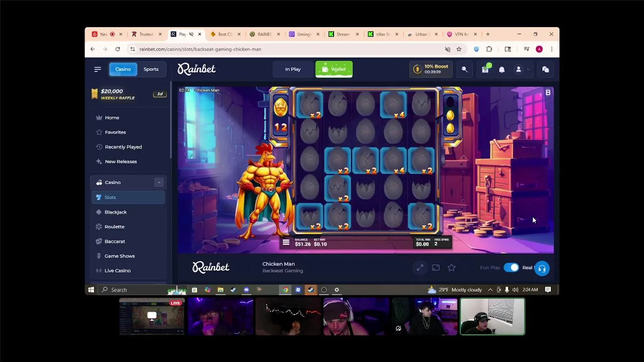Mute site via Play tab speaker icon
644x362 pixels.
click(191, 34)
